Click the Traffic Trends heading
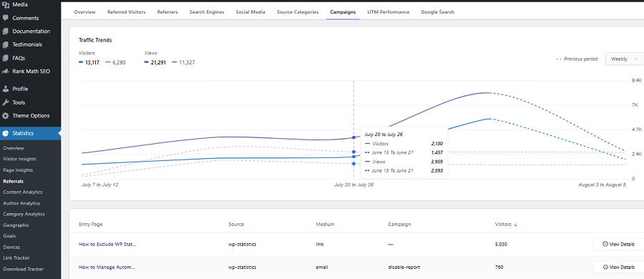The image size is (644, 279). click(95, 40)
